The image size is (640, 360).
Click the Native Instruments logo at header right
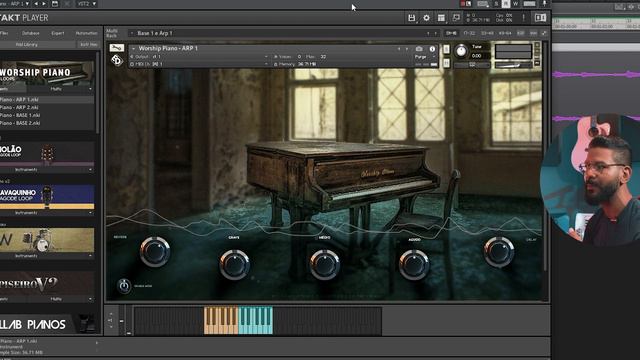pyautogui.click(x=540, y=18)
